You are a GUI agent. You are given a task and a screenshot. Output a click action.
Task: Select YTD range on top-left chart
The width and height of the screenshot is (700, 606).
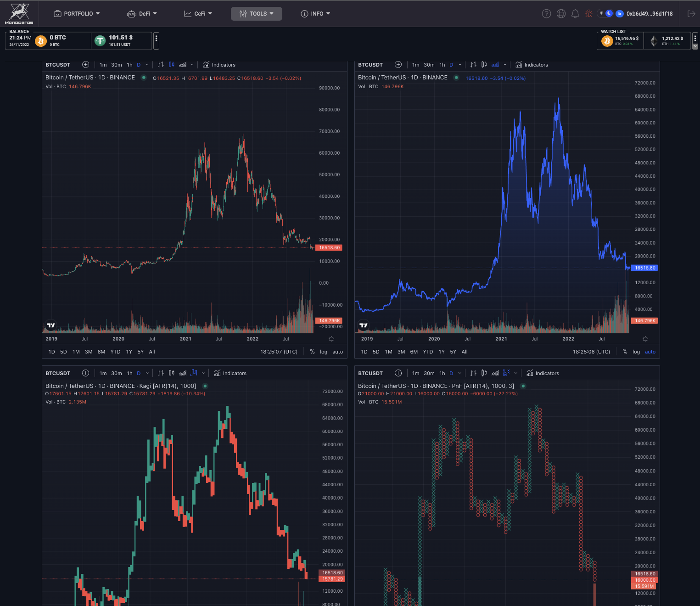[x=115, y=352]
